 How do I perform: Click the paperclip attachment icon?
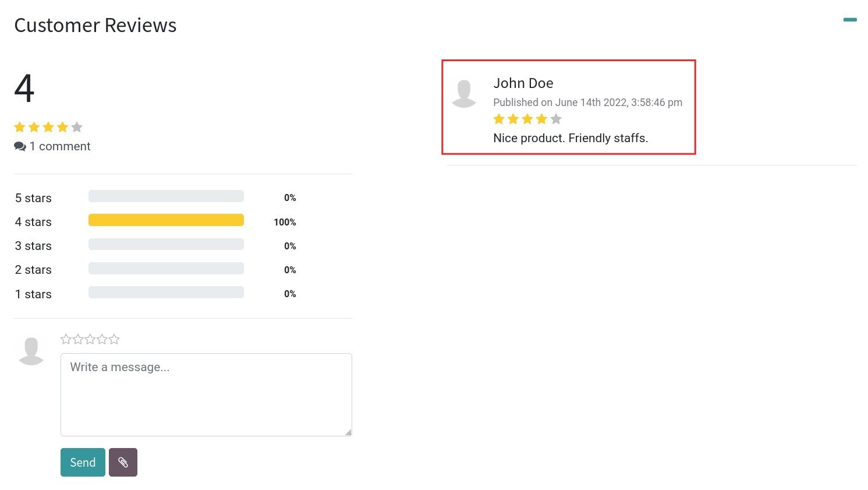(123, 462)
